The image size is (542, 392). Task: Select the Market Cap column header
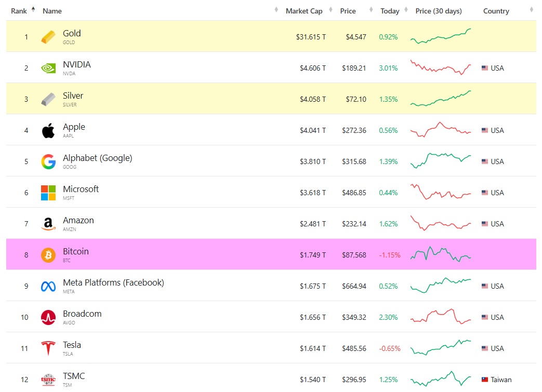303,10
